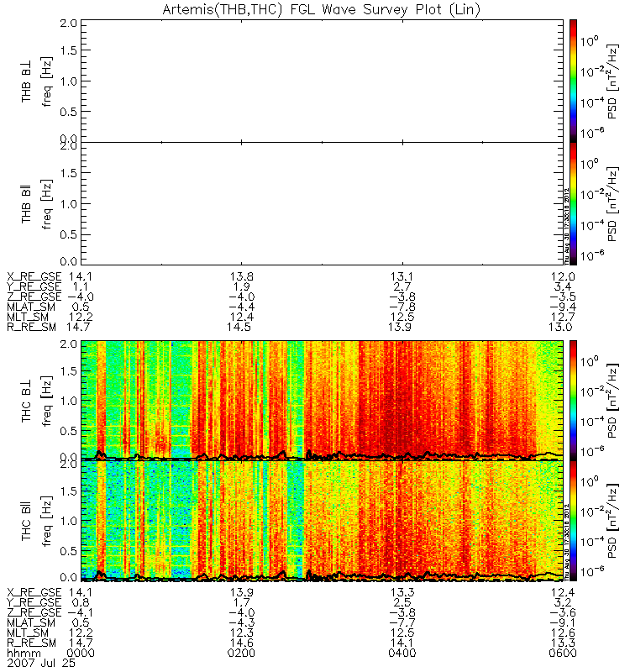Viewport: 630px width, 672px height.
Task: Click the R_RE_SM value '14.5'
Action: [x=239, y=327]
